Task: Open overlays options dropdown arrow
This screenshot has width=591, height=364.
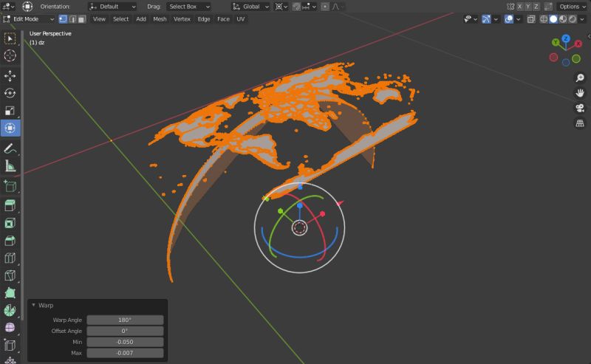Action: [519, 19]
